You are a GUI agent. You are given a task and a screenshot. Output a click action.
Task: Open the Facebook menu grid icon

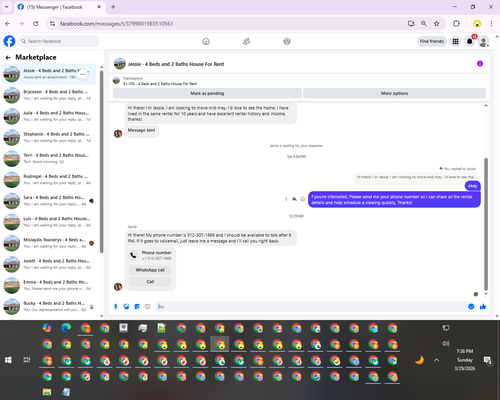tap(455, 41)
